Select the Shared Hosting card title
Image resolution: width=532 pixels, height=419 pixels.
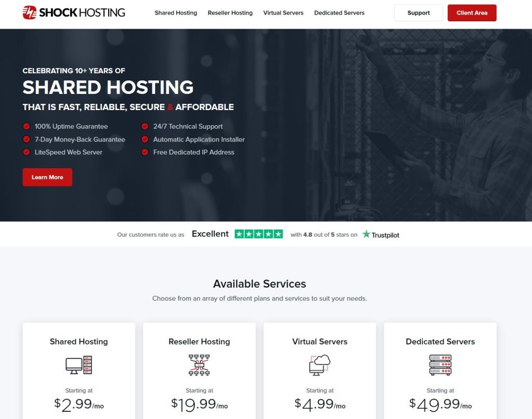[x=79, y=341]
